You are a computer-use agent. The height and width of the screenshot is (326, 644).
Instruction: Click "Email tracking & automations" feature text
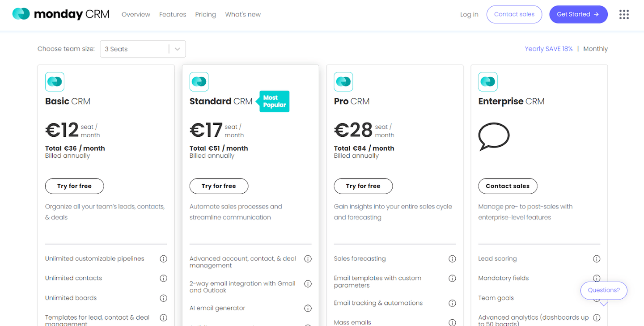click(x=378, y=303)
